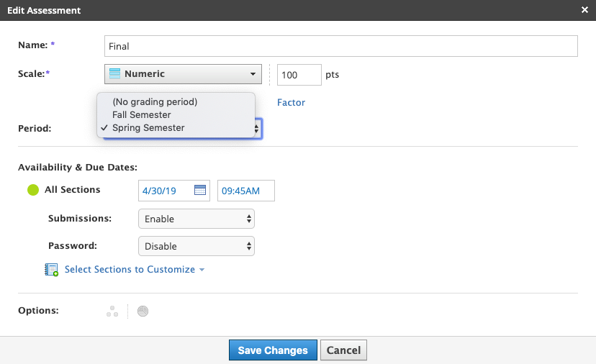596x364 pixels.
Task: Open the calendar date picker icon
Action: (200, 191)
